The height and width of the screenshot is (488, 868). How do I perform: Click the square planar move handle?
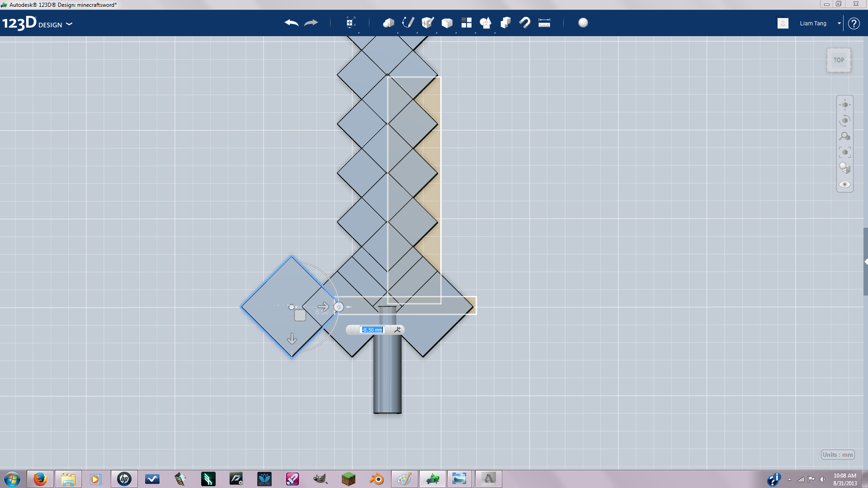pyautogui.click(x=300, y=315)
